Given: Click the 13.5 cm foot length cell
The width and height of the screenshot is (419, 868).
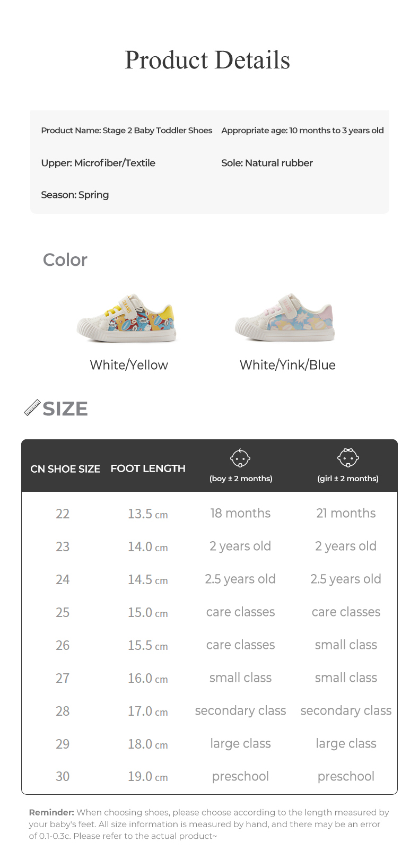Looking at the screenshot, I should [x=147, y=514].
